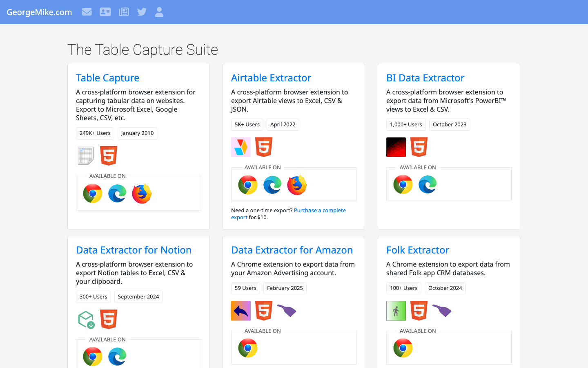Click Chrome icon under Folk Extractor
The image size is (588, 368).
coord(403,348)
